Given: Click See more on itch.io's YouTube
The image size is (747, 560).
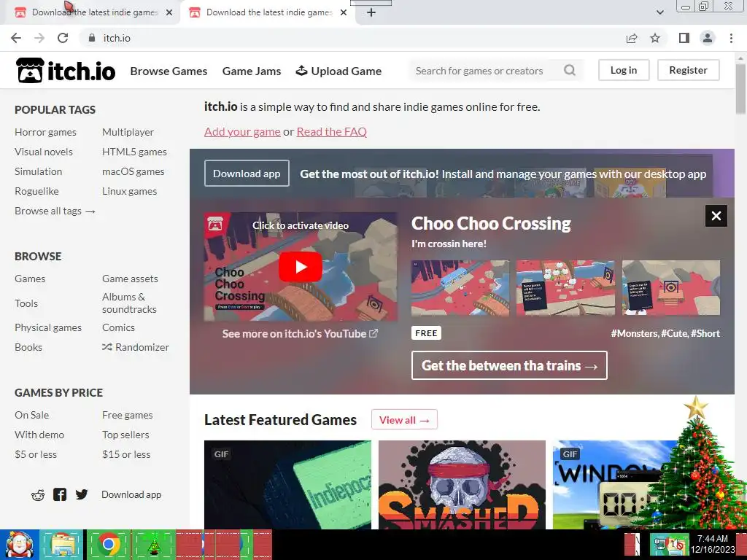Looking at the screenshot, I should click(300, 334).
